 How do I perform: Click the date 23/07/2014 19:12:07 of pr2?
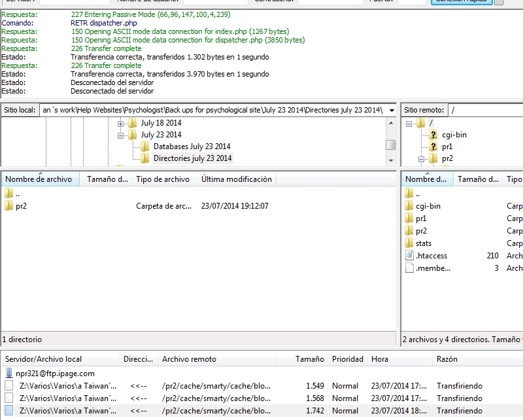pos(235,206)
